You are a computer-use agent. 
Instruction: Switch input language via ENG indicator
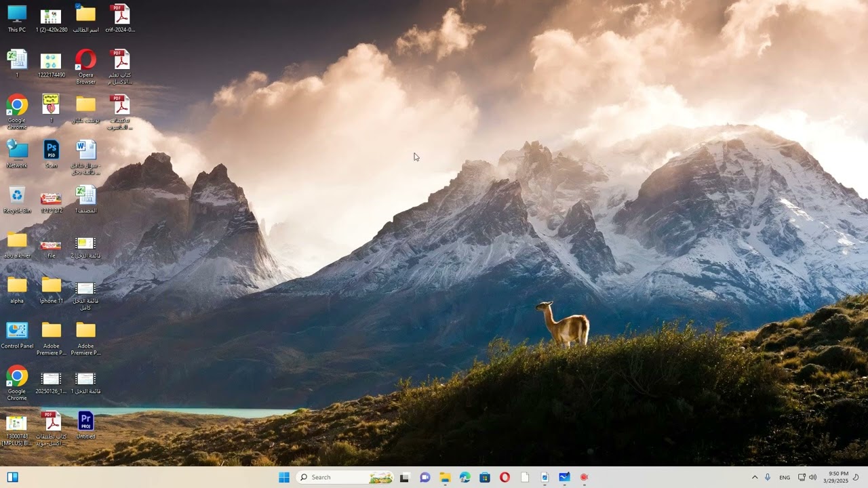pos(785,477)
